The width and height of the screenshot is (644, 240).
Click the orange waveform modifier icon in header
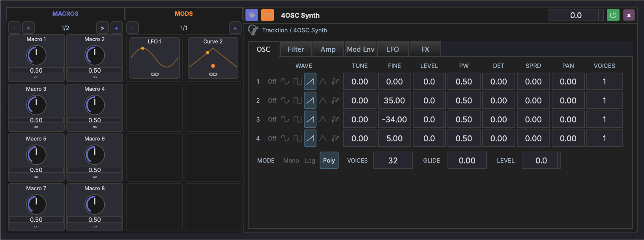point(268,15)
